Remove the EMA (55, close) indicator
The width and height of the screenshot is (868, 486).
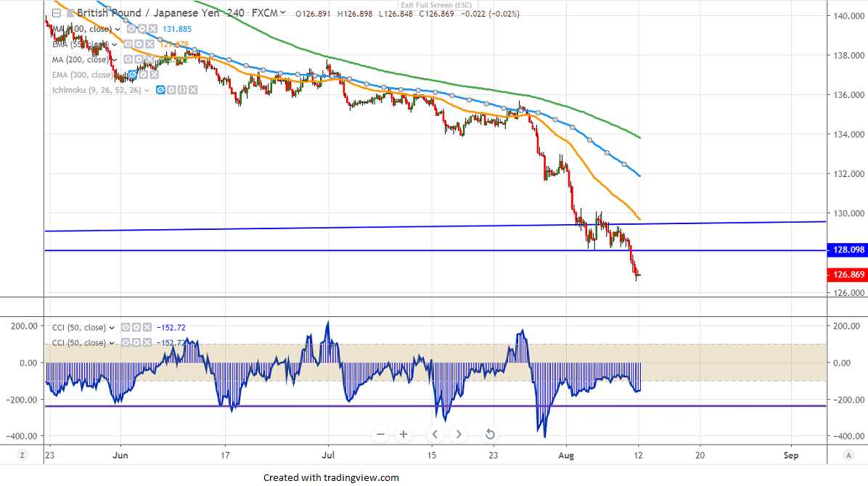[x=150, y=44]
